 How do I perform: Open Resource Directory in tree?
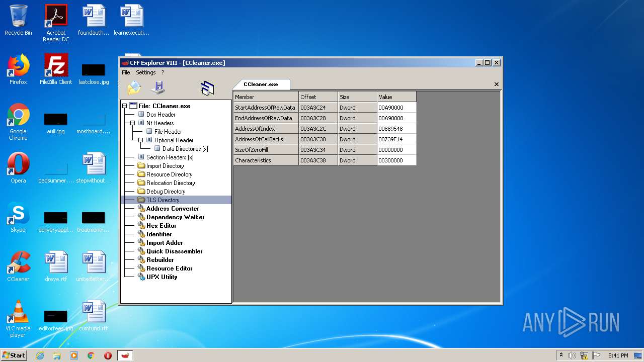169,174
